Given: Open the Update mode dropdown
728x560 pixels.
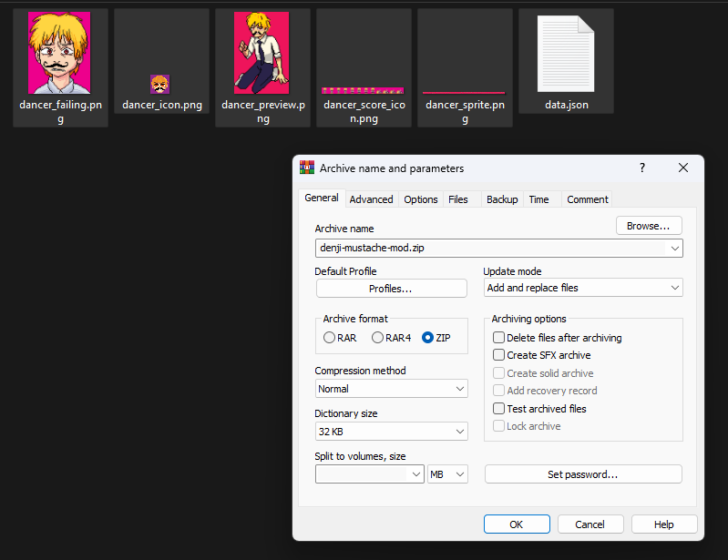Looking at the screenshot, I should click(x=583, y=288).
